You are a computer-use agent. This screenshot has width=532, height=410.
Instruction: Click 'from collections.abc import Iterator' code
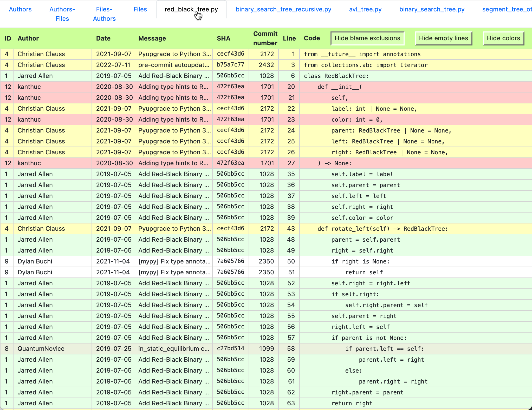pos(366,65)
